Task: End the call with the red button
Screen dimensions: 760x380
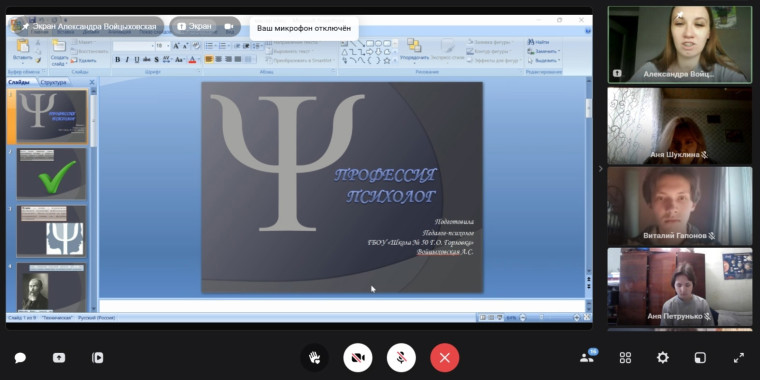Action: point(444,358)
